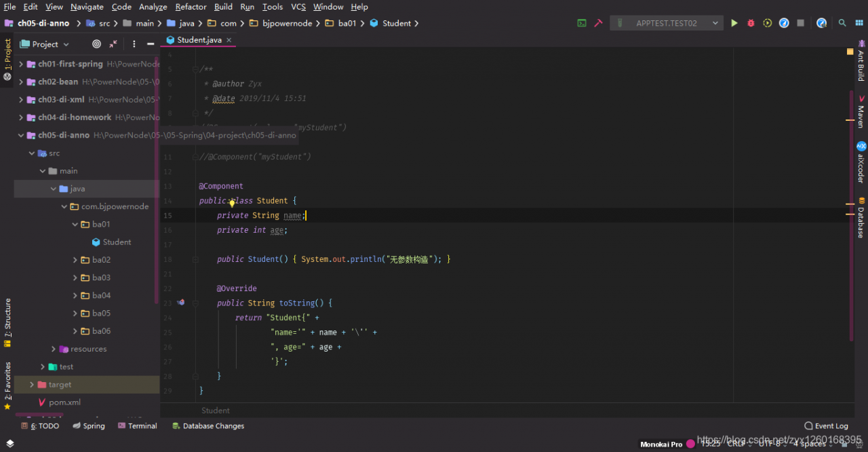Open Project panel options (three dots)

click(134, 43)
